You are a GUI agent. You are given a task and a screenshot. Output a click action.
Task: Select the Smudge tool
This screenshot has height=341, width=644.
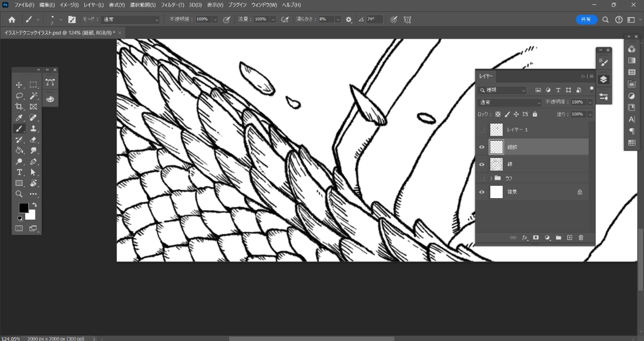pyautogui.click(x=33, y=150)
